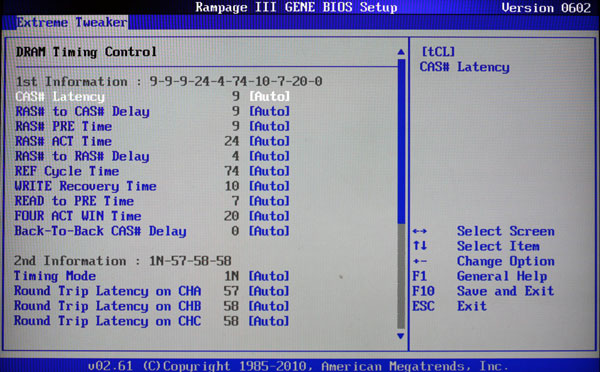The height and width of the screenshot is (372, 600).
Task: Select the READ to PRE Time label
Action: tap(75, 201)
